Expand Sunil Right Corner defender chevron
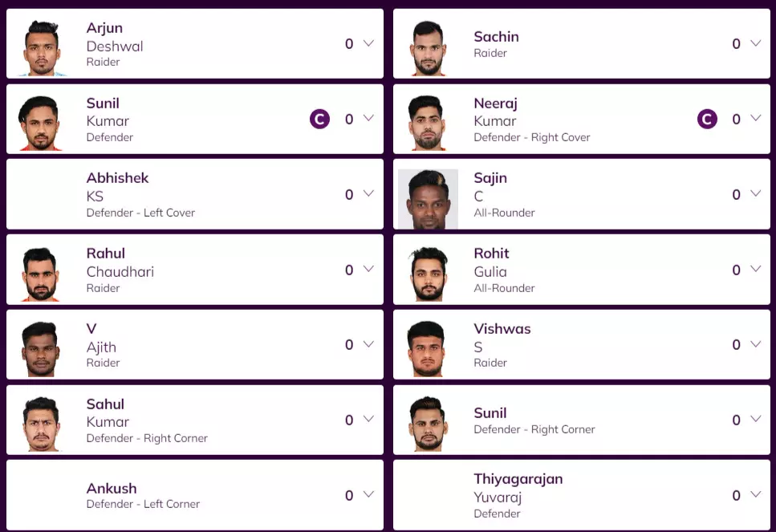This screenshot has height=532, width=776. (x=755, y=419)
